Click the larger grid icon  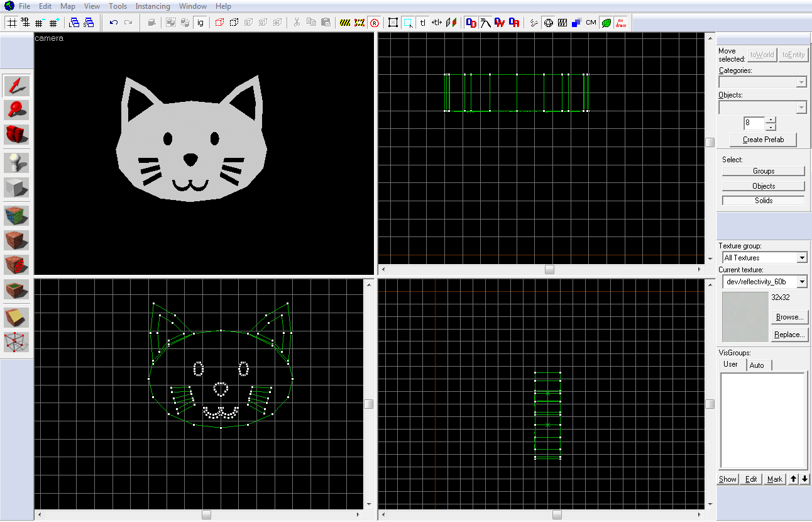(x=54, y=23)
